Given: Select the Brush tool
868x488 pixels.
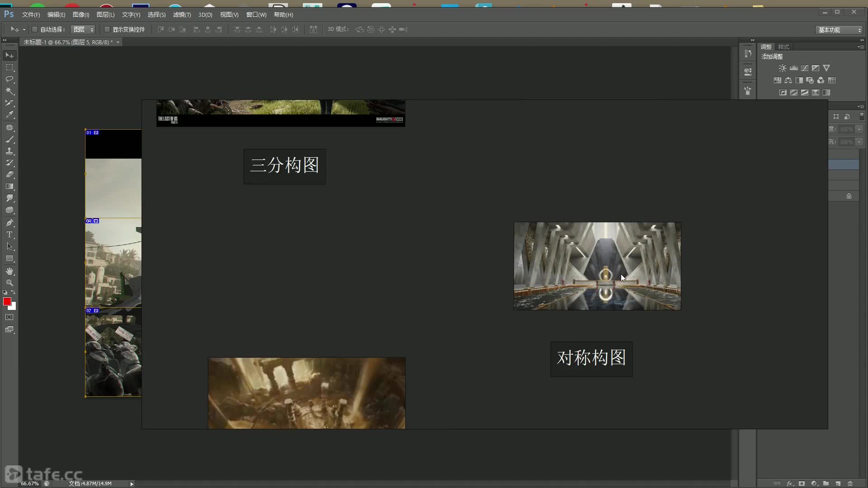Looking at the screenshot, I should [9, 139].
